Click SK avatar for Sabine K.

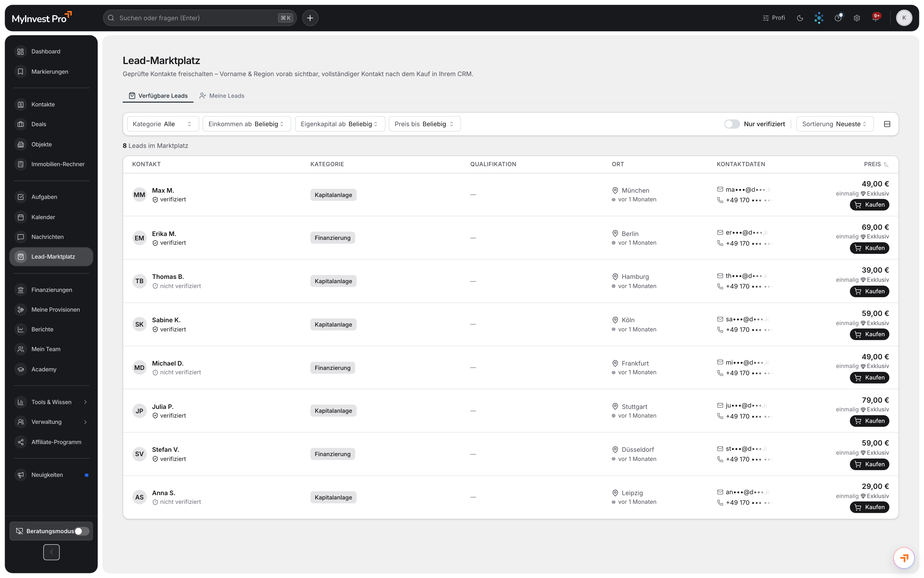point(139,325)
